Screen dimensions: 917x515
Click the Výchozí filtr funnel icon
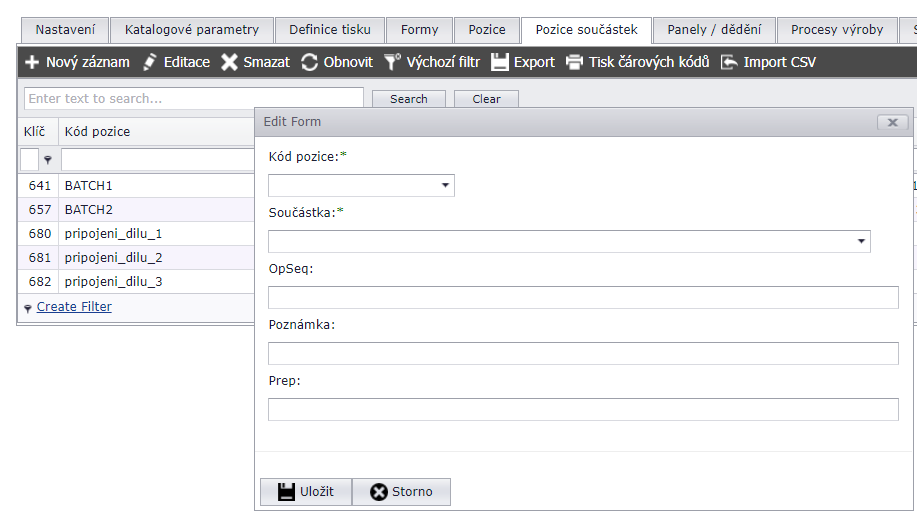point(393,62)
